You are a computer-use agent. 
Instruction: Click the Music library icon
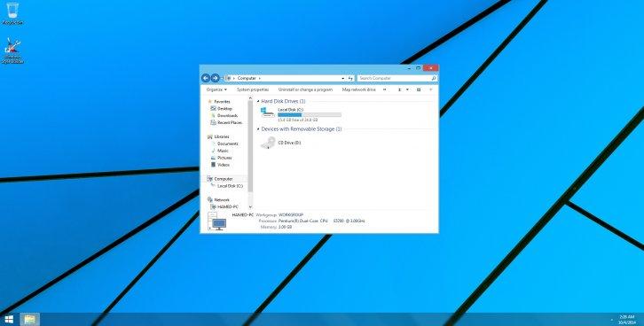(x=213, y=151)
